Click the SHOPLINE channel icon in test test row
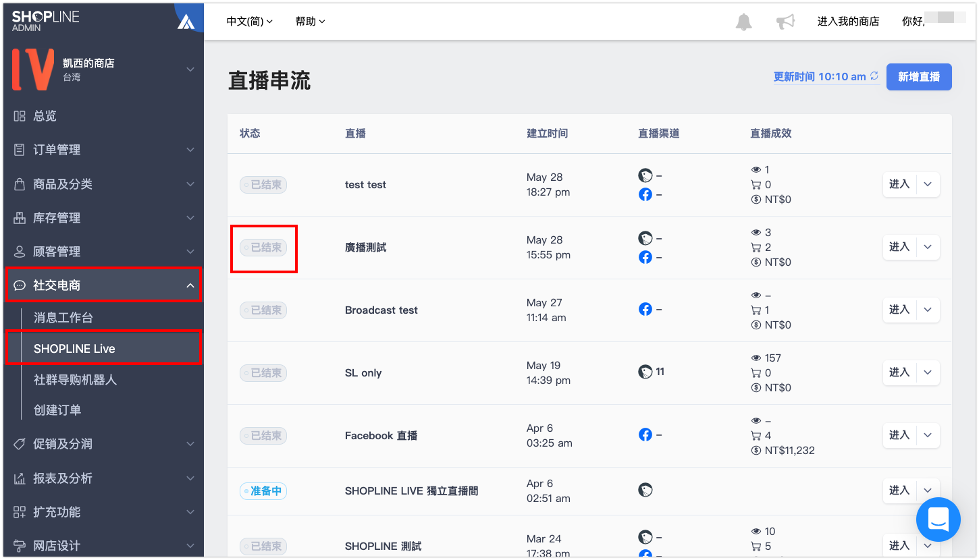 (645, 175)
